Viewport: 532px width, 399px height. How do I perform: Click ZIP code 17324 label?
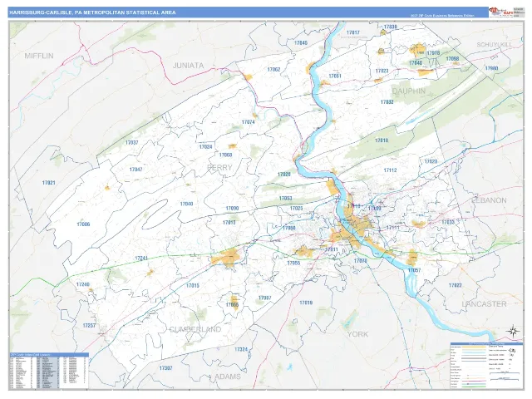[241, 349]
